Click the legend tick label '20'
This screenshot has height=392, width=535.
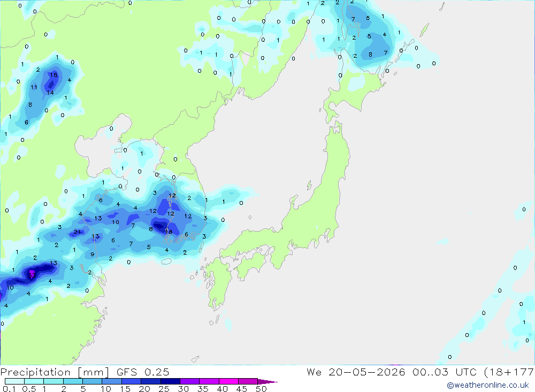click(144, 389)
